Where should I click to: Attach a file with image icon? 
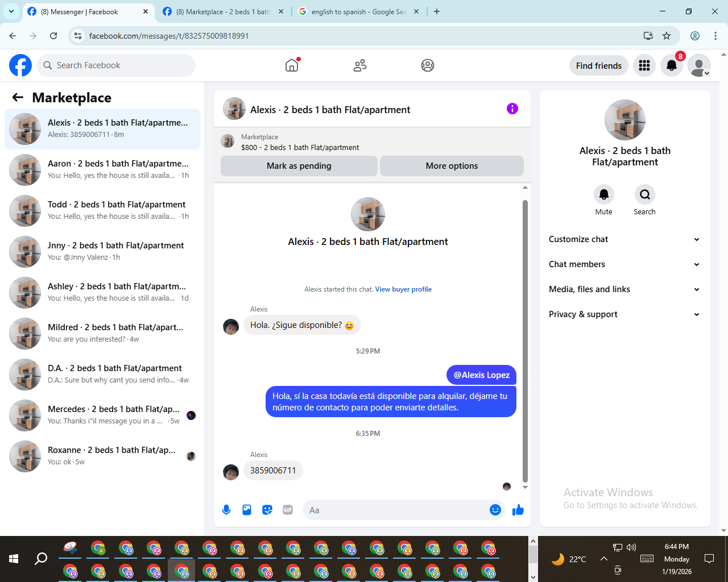click(247, 510)
